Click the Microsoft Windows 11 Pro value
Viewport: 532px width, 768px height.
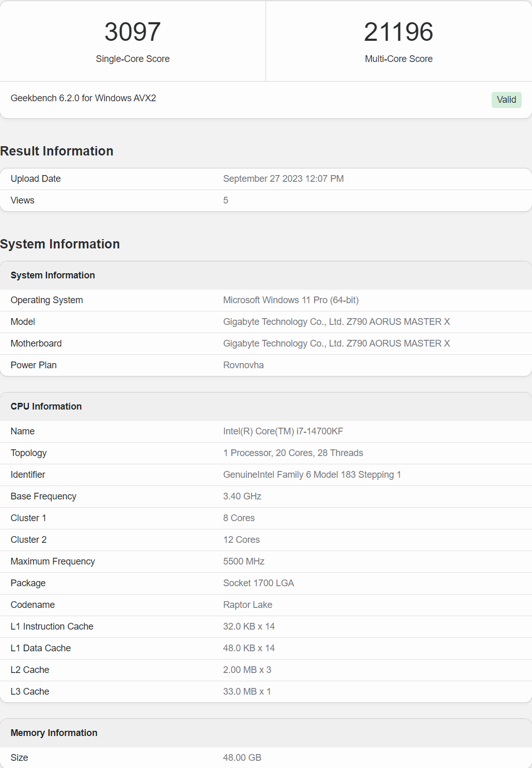[x=291, y=300]
